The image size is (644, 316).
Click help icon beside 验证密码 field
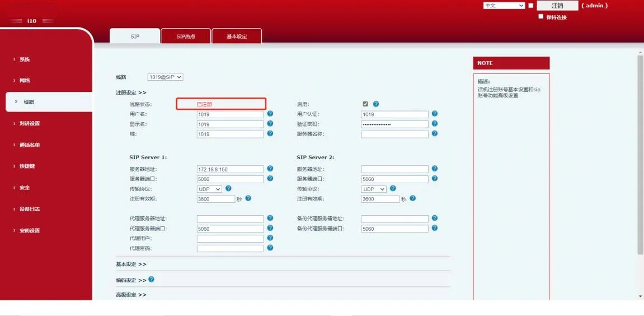[x=435, y=124]
